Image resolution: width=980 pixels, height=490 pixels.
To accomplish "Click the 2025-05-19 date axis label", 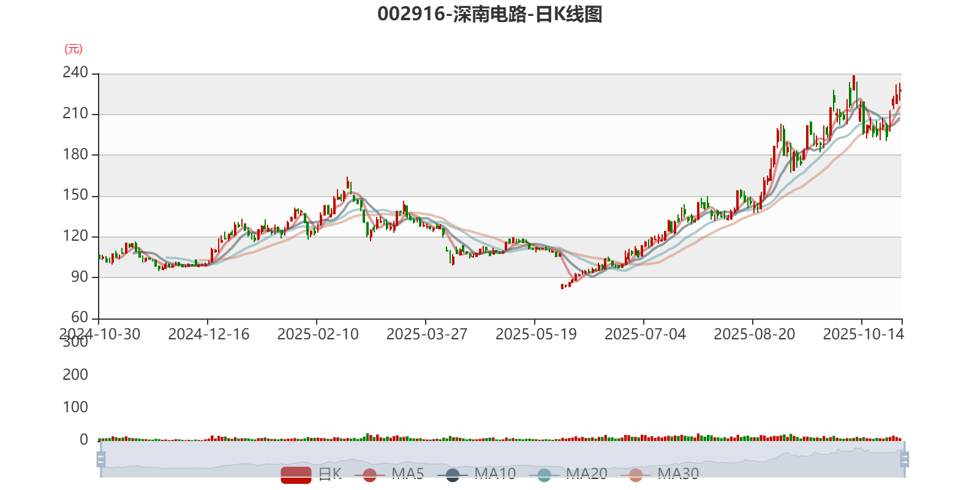I will pyautogui.click(x=536, y=334).
